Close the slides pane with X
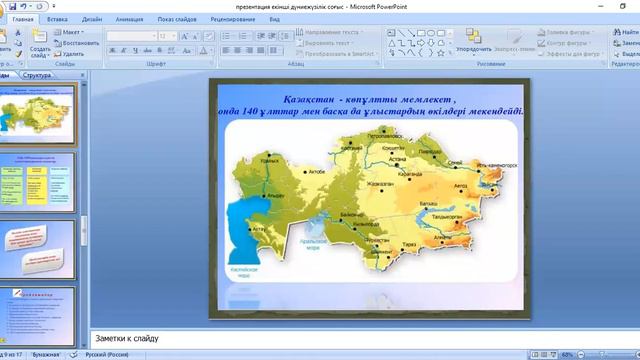The image size is (640, 360). click(x=82, y=75)
